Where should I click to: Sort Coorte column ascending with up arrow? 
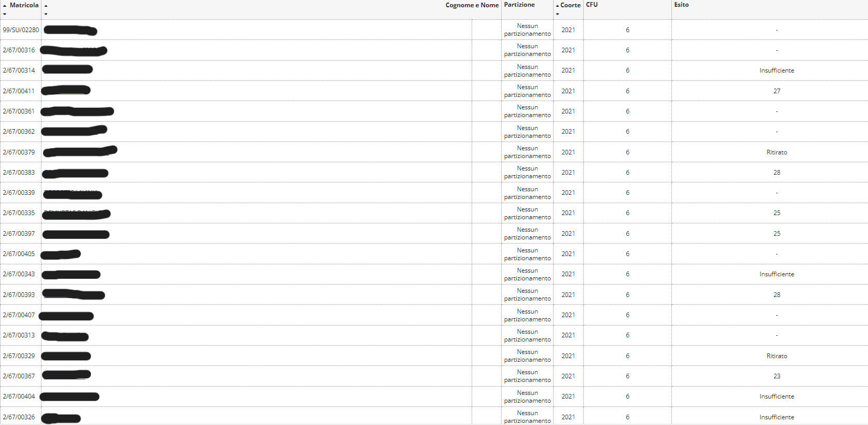click(x=557, y=6)
